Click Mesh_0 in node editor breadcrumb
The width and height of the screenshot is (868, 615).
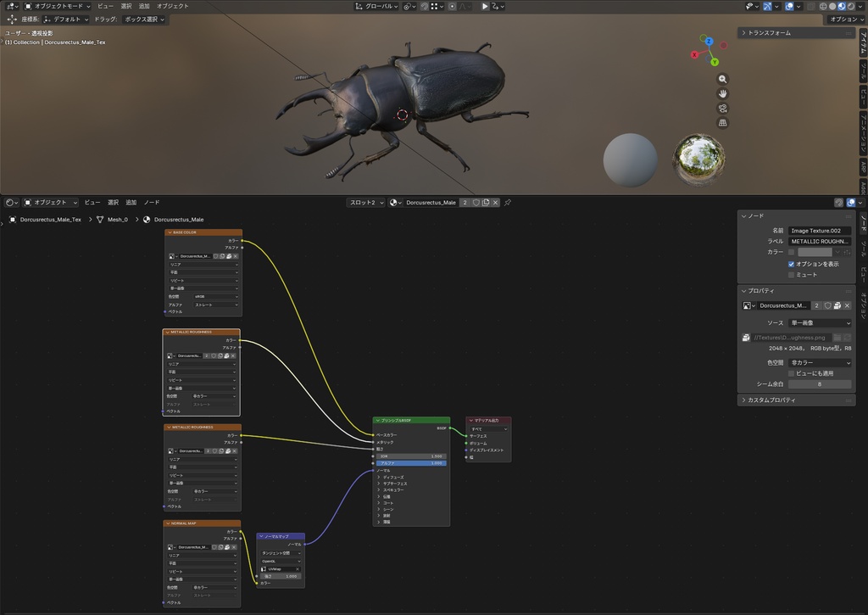[117, 220]
